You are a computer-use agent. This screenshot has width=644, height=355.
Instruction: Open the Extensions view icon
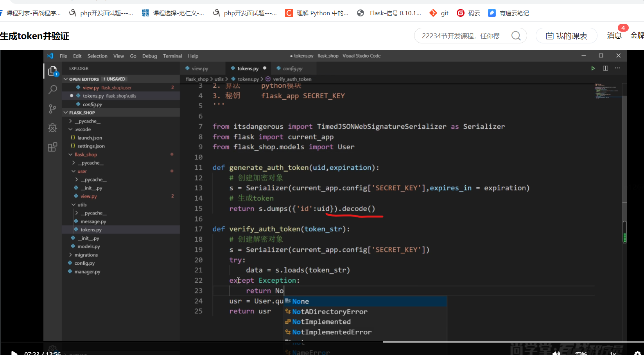(x=52, y=147)
